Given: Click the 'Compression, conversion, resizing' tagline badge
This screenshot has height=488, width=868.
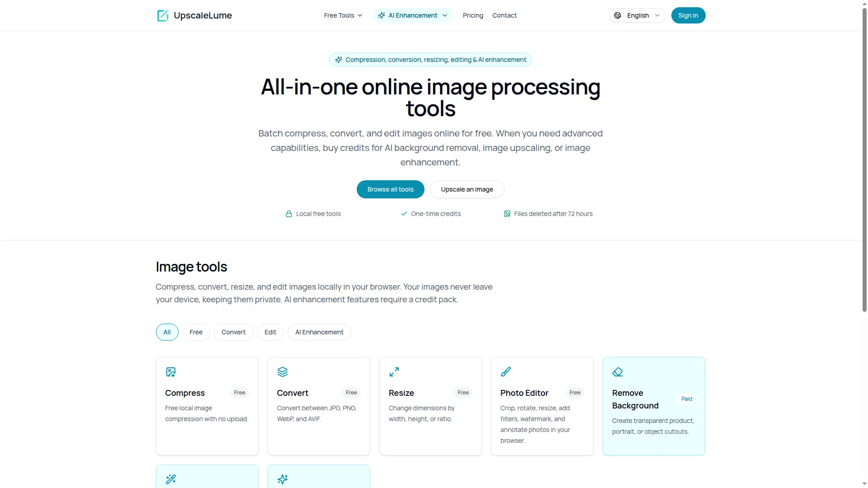Looking at the screenshot, I should 430,60.
